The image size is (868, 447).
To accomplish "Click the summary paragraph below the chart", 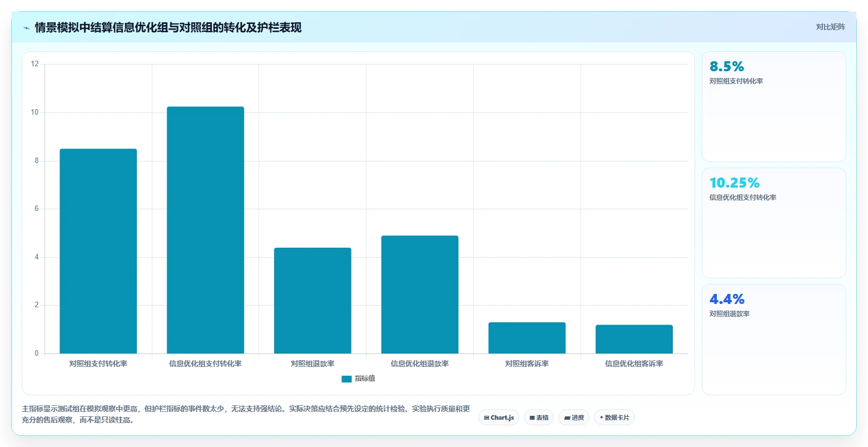I will click(x=246, y=415).
